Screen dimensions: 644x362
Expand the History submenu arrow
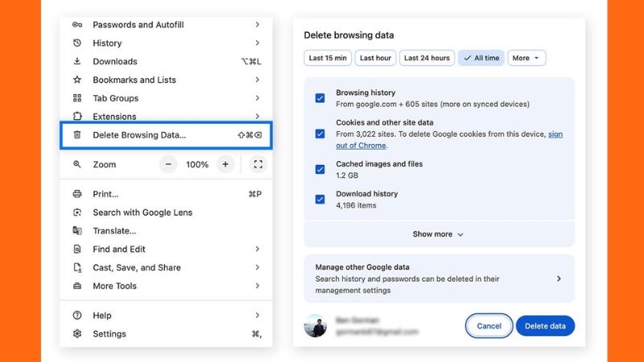pos(257,43)
